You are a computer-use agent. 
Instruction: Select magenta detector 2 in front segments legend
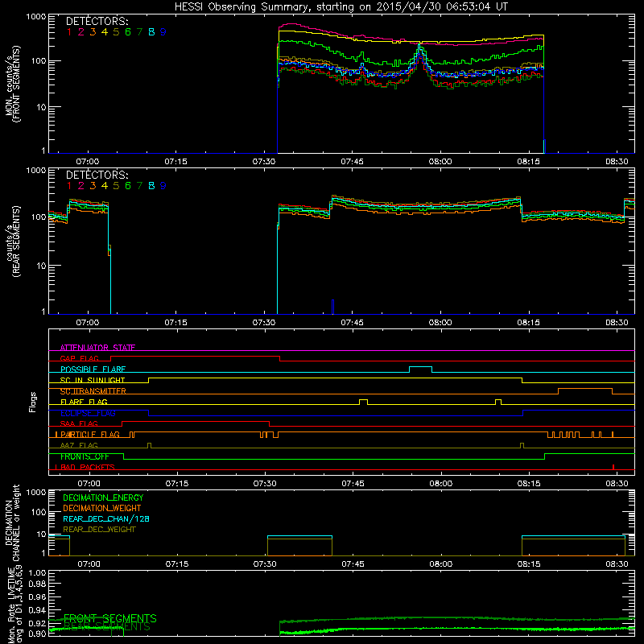click(x=81, y=31)
